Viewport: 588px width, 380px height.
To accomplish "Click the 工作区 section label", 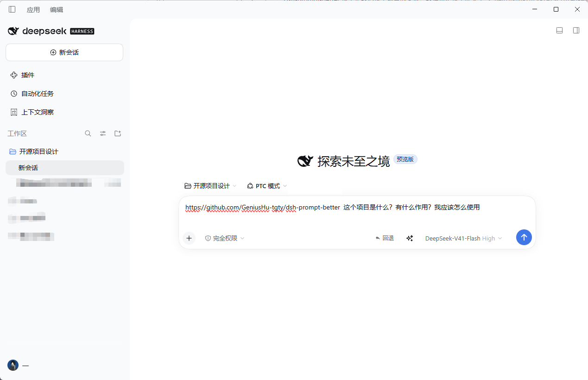I will [17, 133].
